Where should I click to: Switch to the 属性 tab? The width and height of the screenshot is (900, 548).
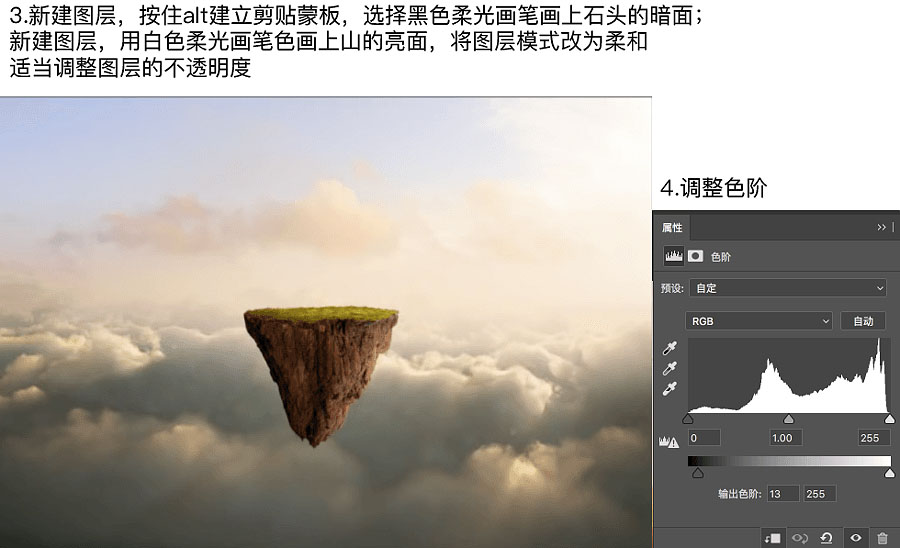[672, 228]
